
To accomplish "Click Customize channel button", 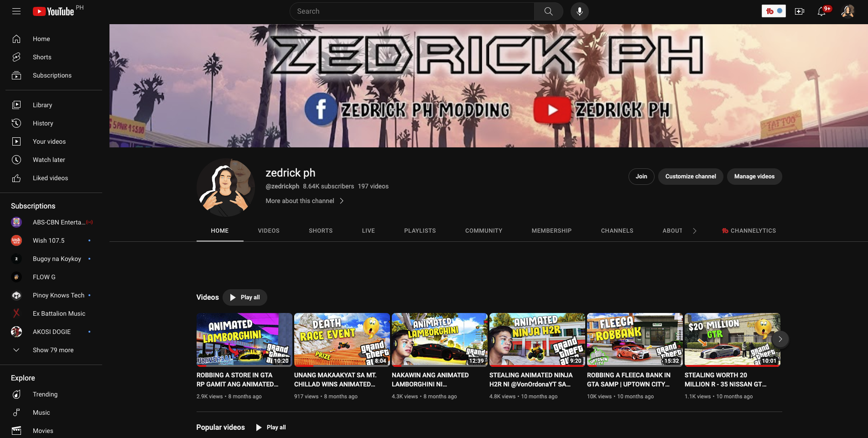I will 691,177.
